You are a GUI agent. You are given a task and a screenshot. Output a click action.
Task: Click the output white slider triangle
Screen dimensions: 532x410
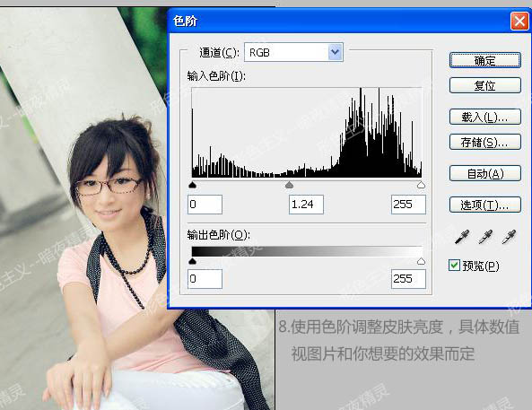point(421,261)
